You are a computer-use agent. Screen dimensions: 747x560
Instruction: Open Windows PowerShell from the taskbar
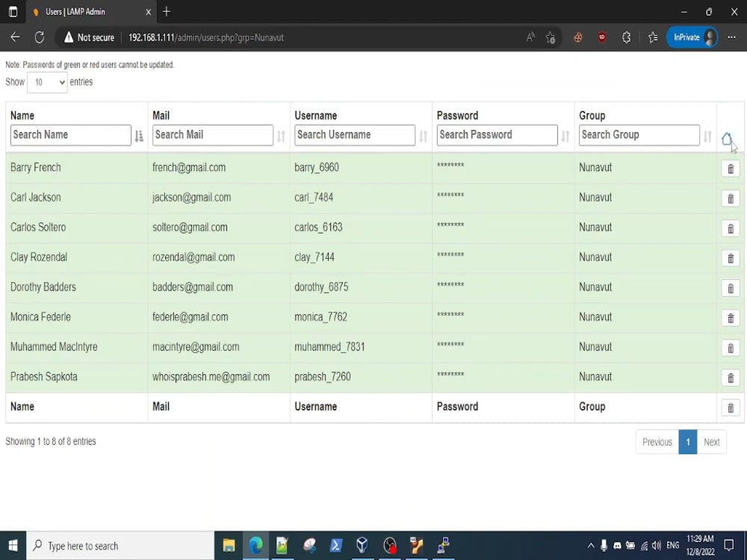click(335, 546)
